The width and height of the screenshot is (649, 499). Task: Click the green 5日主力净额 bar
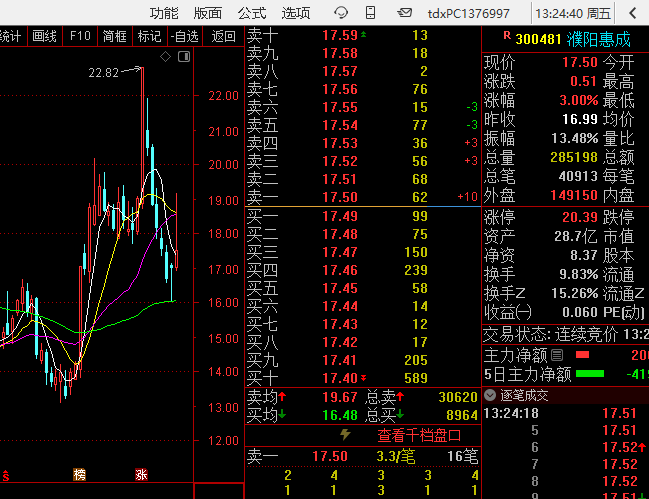pos(590,374)
